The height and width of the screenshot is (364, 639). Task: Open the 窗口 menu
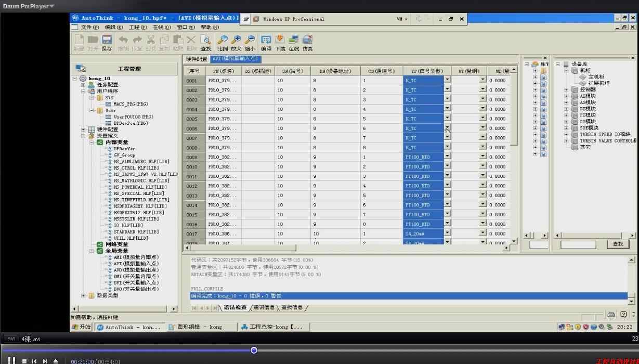pyautogui.click(x=186, y=27)
